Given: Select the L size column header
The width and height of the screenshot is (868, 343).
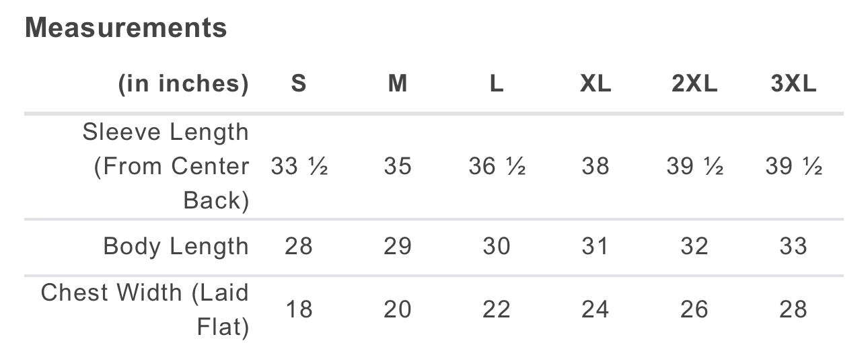Looking at the screenshot, I should click(497, 84).
